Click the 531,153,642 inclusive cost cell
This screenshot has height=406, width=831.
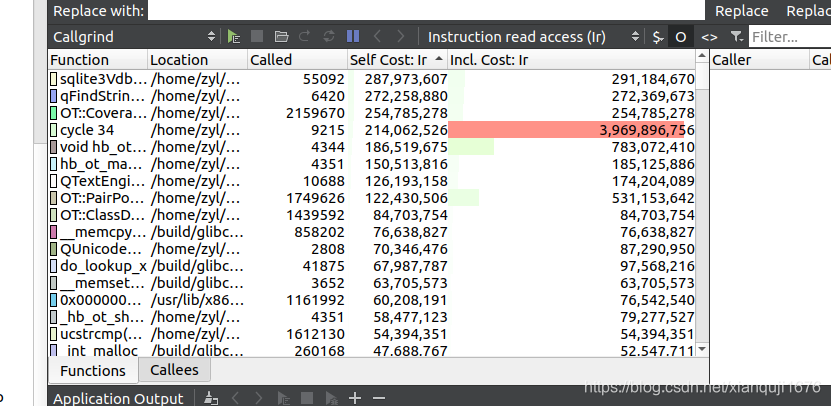(x=571, y=199)
